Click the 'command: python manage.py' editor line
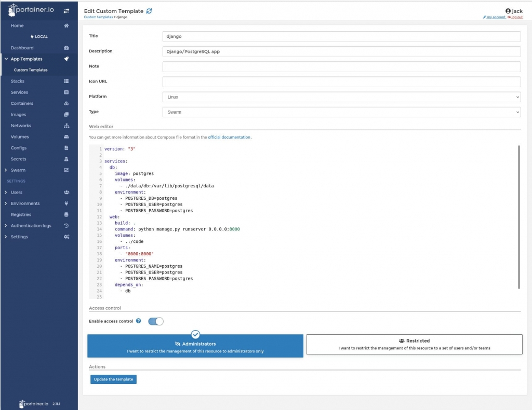 [x=177, y=229]
